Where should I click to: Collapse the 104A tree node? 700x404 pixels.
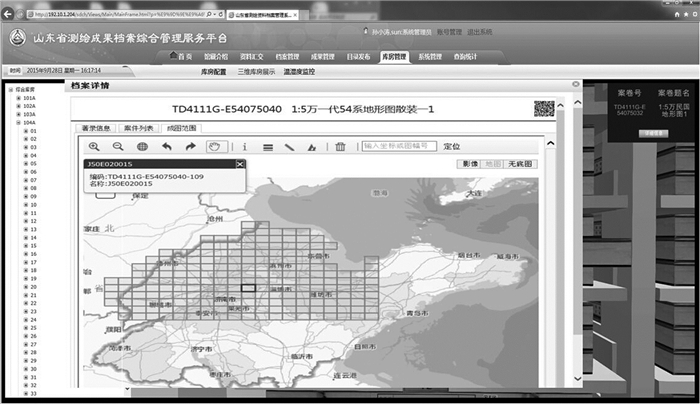coord(17,123)
